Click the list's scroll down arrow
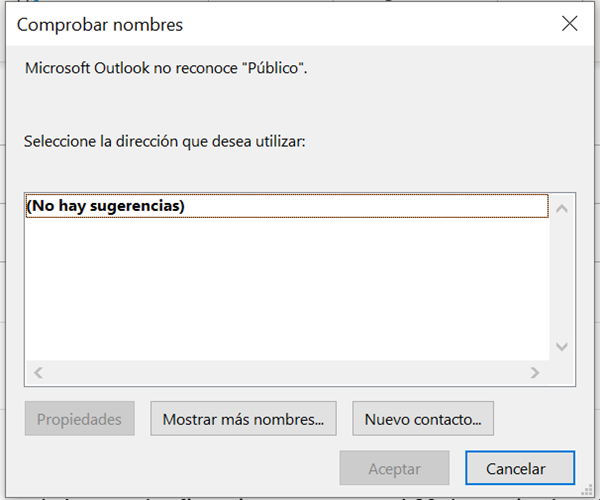Screen dimensions: 600x500 [562, 347]
